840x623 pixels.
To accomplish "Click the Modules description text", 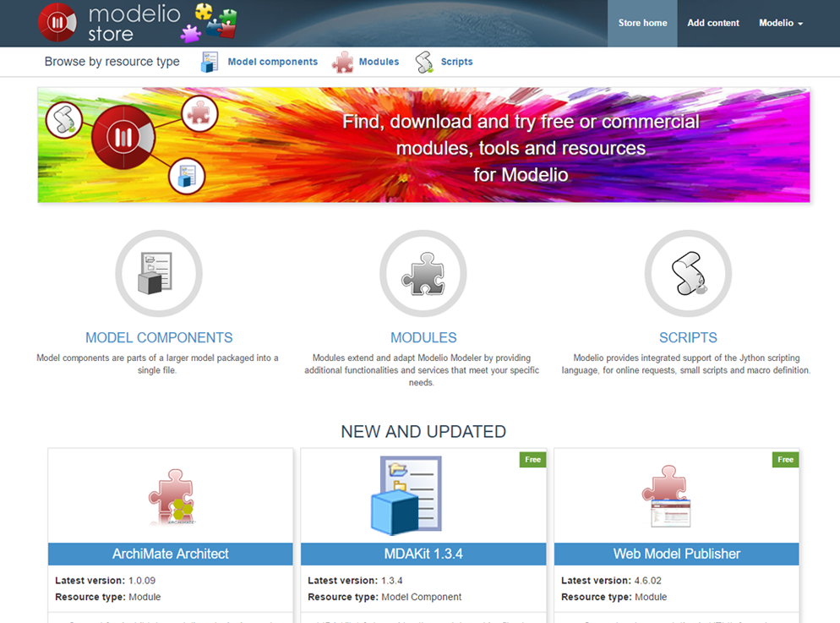I will point(422,370).
